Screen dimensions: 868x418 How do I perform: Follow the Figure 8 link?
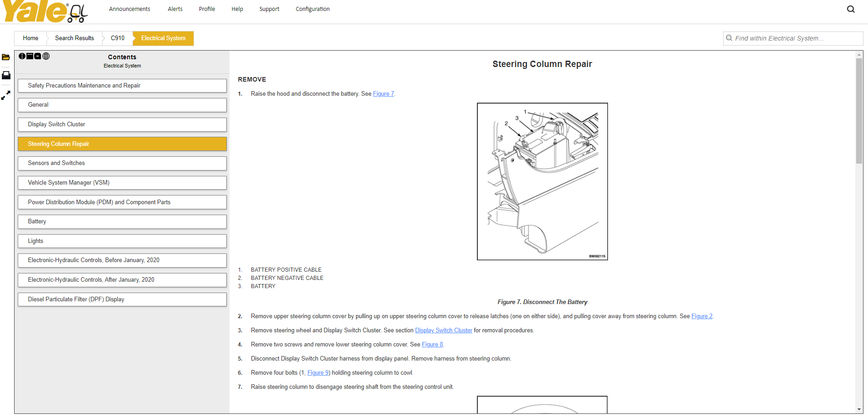[432, 345]
